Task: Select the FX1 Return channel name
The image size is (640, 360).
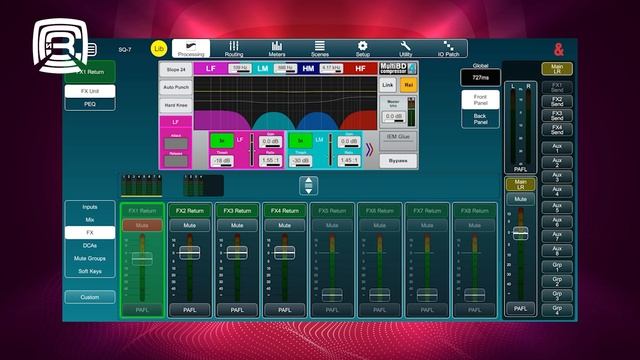Action: click(142, 211)
